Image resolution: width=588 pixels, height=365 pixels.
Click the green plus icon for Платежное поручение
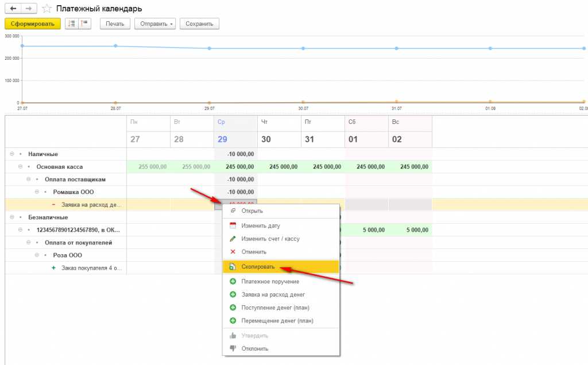233,281
